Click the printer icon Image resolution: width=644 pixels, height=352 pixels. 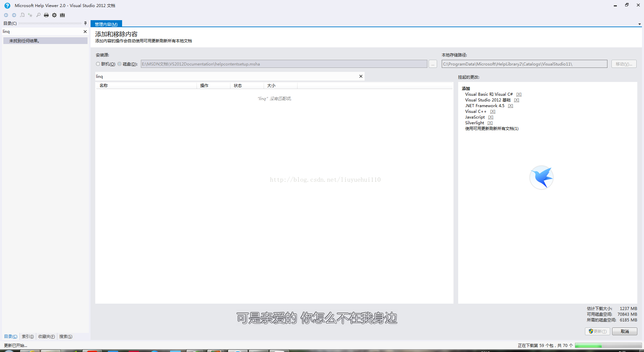click(x=46, y=15)
